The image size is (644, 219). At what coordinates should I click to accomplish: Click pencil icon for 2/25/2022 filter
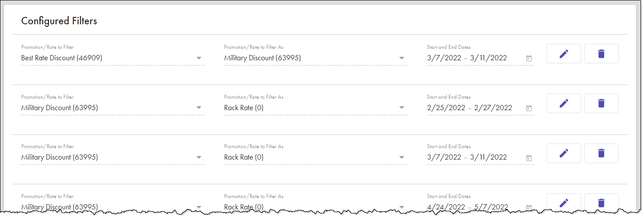coord(563,103)
